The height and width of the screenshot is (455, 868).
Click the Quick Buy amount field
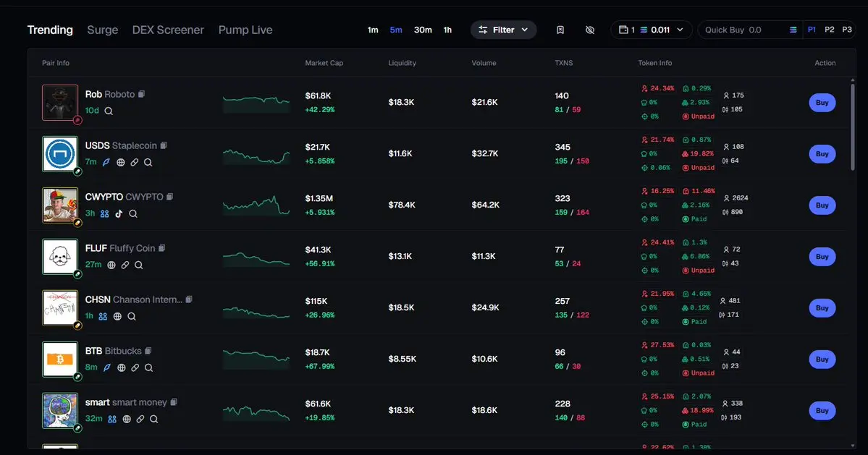click(750, 30)
